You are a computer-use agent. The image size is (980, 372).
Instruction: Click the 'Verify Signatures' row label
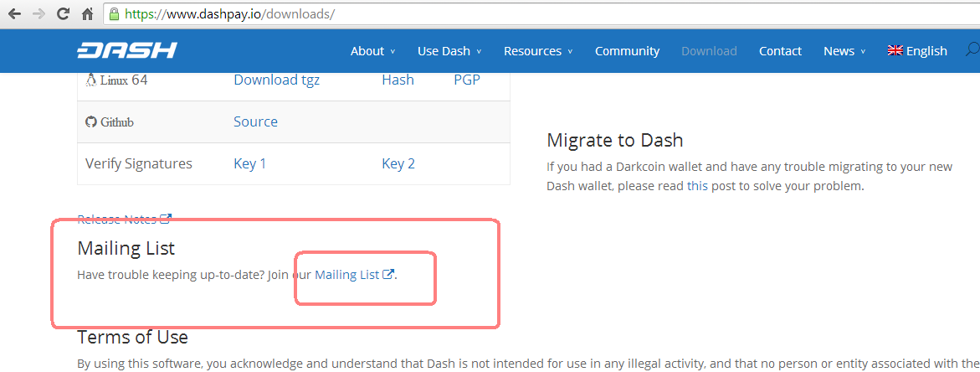pos(139,164)
